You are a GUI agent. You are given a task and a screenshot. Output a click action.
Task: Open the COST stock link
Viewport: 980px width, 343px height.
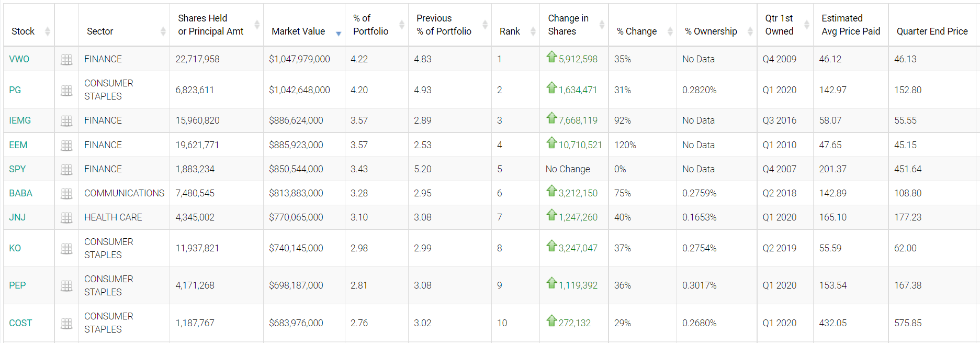coord(20,323)
